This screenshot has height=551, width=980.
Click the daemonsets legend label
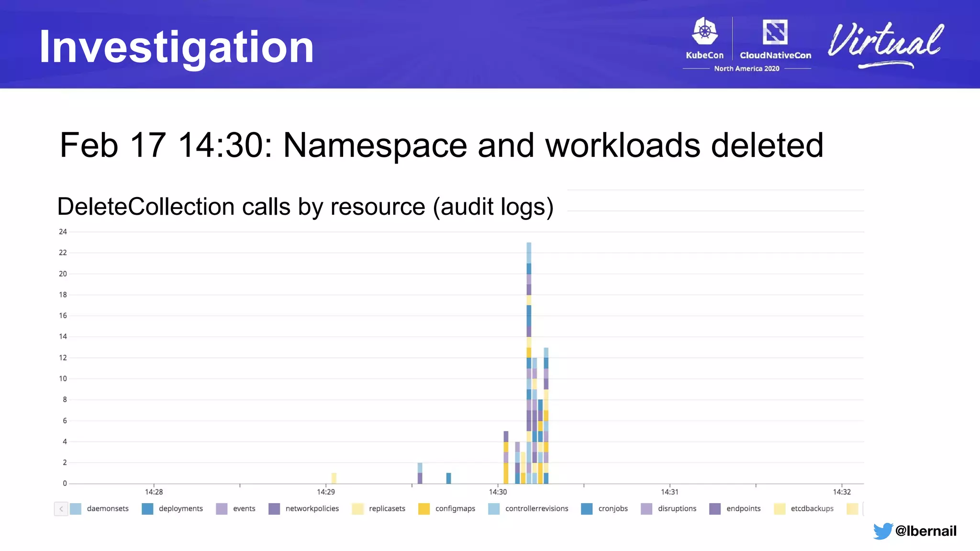click(x=108, y=509)
